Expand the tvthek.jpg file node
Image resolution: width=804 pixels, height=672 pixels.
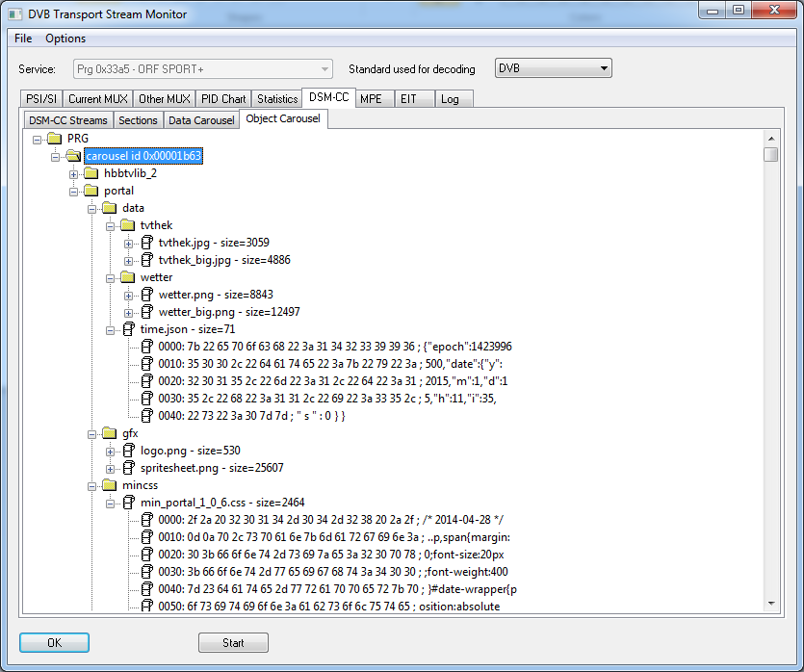(x=129, y=244)
